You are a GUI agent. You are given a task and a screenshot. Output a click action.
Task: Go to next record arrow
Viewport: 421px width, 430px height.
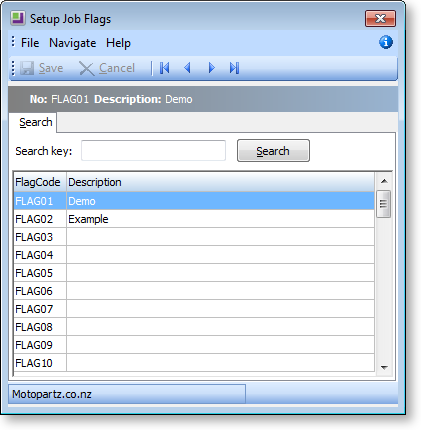[x=211, y=68]
